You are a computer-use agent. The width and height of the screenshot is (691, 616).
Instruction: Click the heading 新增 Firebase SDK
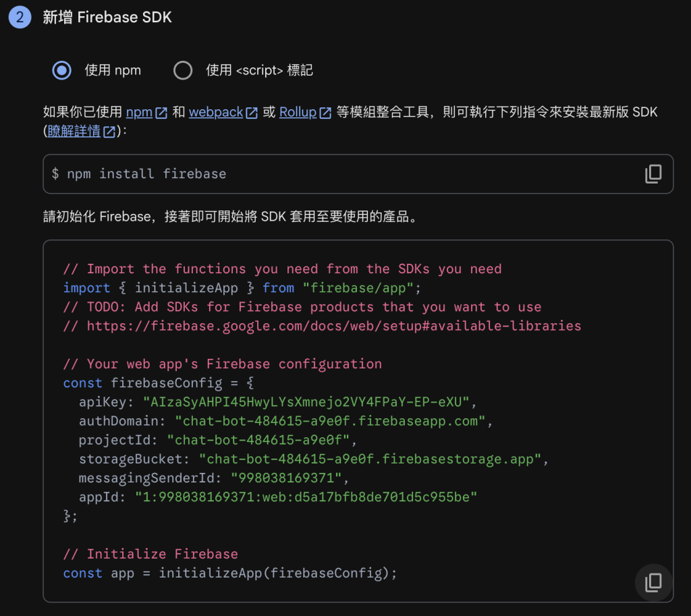point(107,17)
